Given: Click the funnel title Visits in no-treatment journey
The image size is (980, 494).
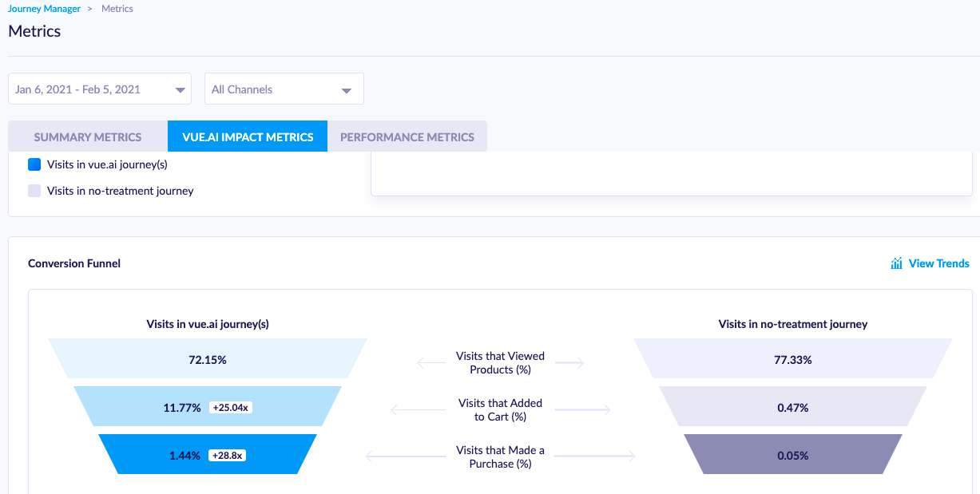Looking at the screenshot, I should [x=793, y=324].
